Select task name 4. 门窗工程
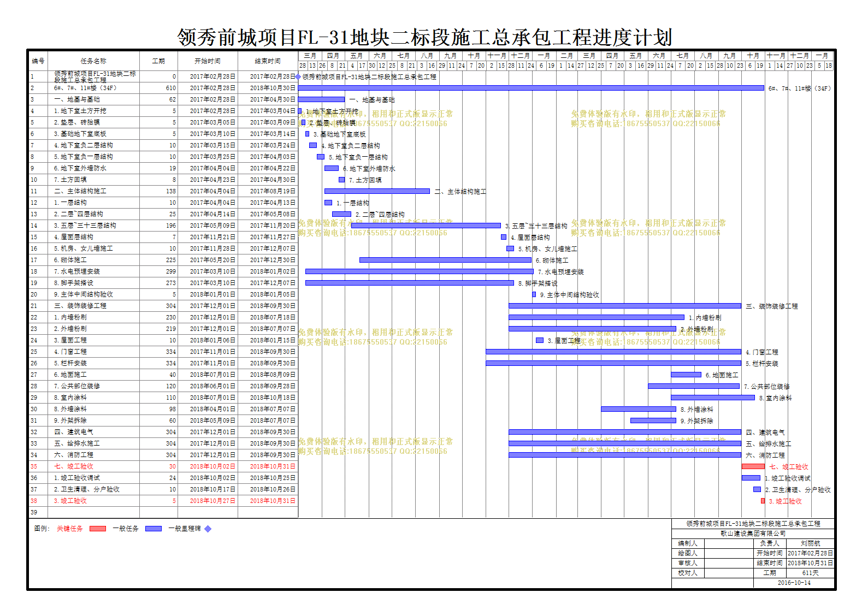 70,352
